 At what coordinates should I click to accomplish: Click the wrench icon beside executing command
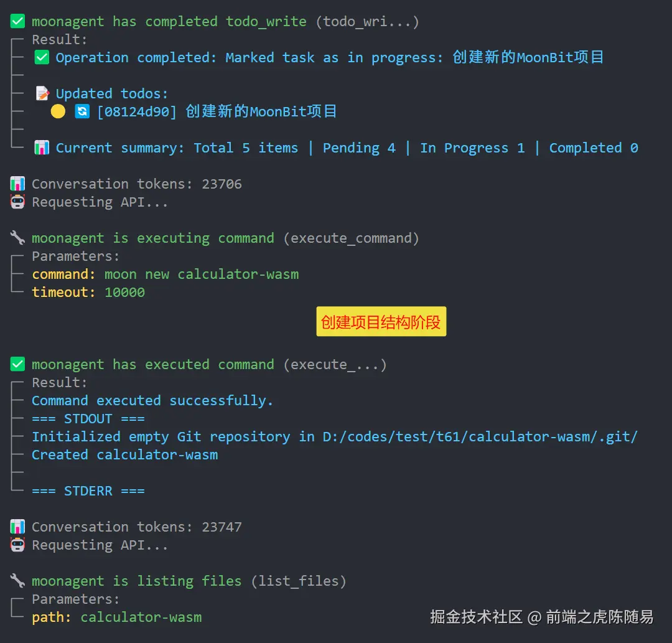pos(17,238)
